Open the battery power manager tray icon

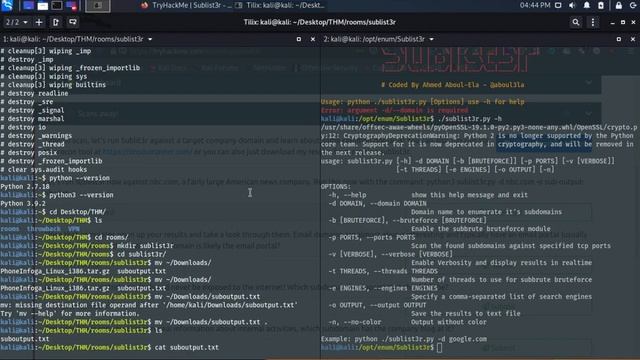coord(601,5)
